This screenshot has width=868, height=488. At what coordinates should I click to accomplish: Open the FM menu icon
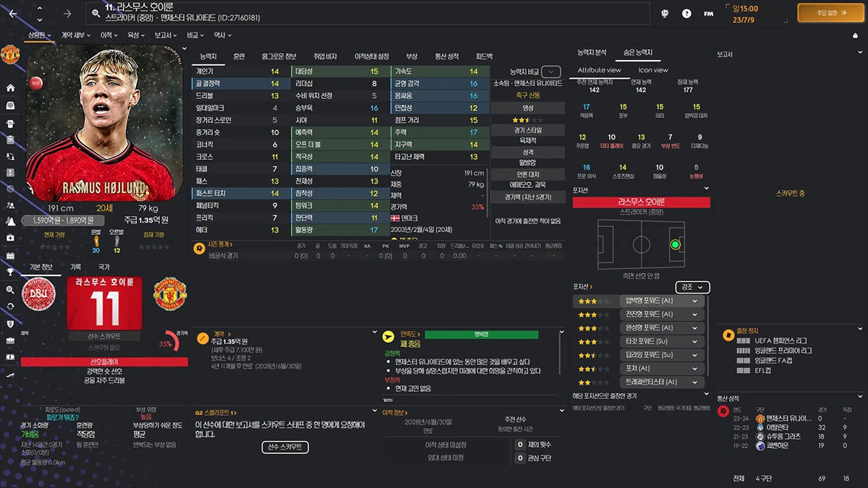coord(709,13)
